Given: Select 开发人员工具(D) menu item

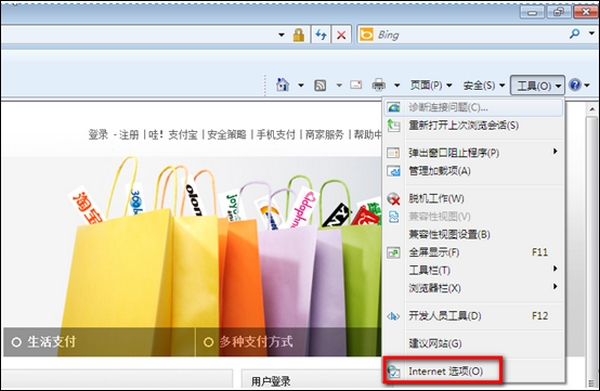Looking at the screenshot, I should [x=473, y=316].
